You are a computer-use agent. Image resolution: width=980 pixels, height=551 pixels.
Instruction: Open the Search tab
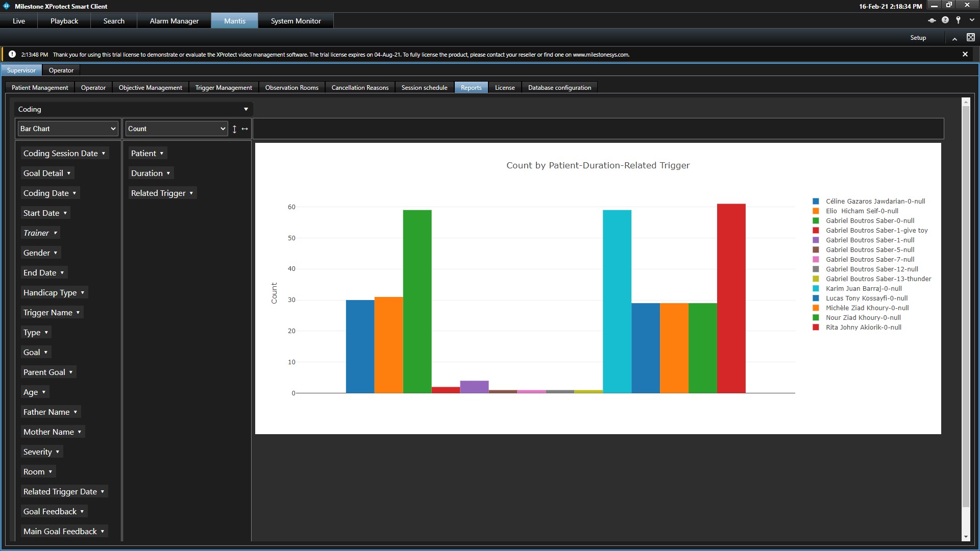(114, 21)
